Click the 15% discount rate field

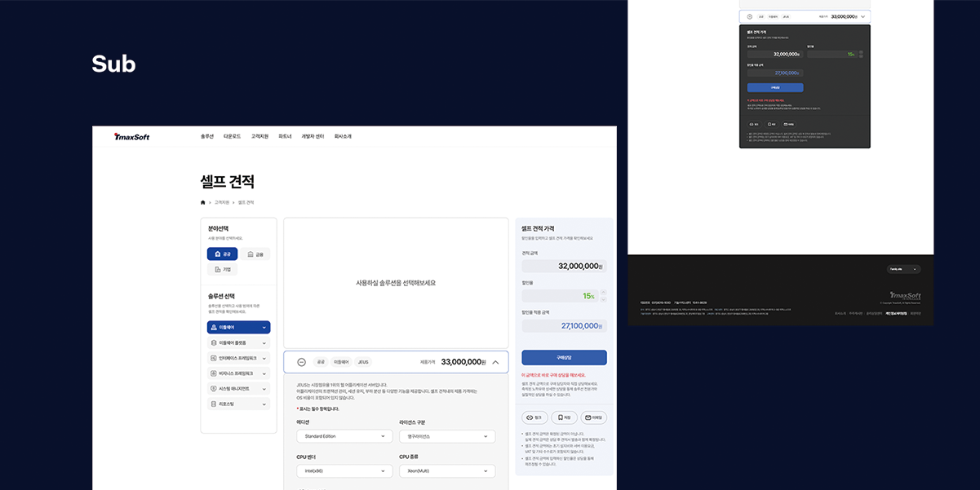click(559, 296)
